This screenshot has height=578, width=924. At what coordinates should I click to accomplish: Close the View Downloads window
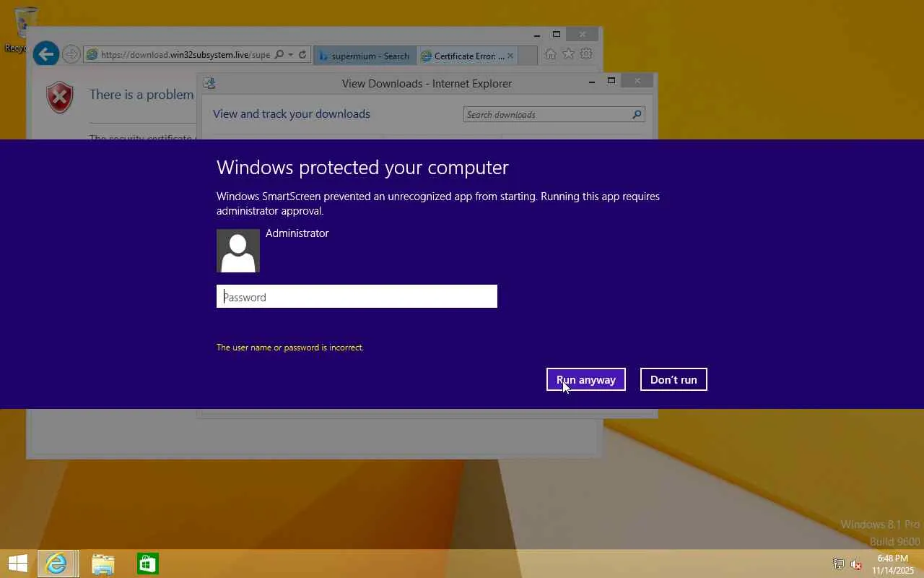(x=637, y=81)
